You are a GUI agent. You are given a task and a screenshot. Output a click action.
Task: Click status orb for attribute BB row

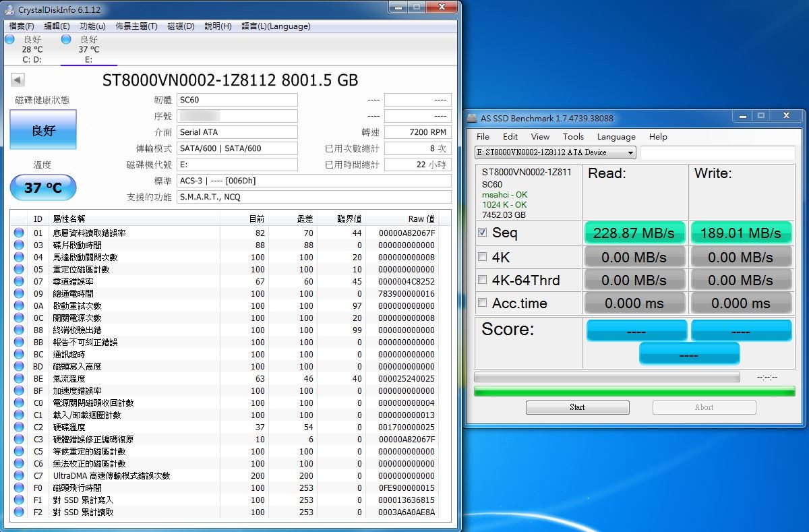click(x=19, y=343)
